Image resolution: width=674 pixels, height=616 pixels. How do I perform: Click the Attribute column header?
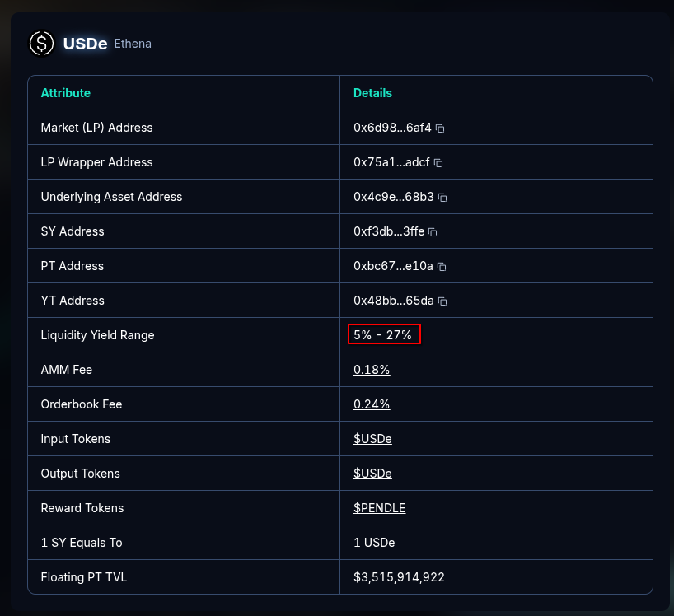(x=66, y=93)
